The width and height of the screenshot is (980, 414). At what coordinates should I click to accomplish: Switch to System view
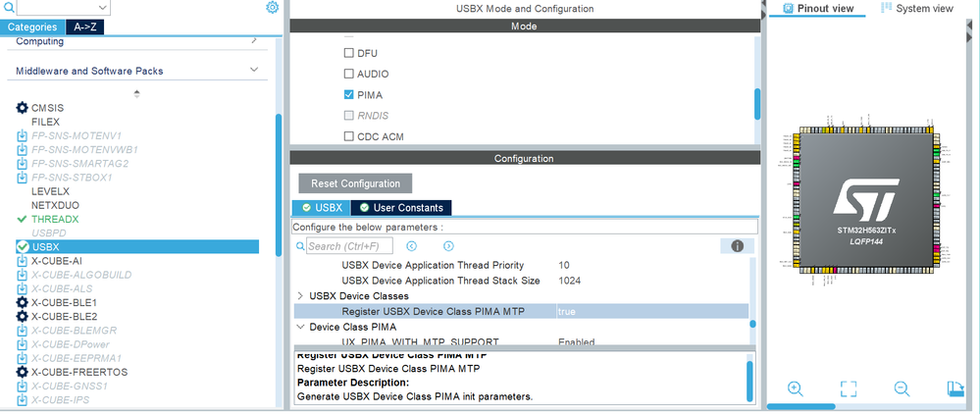coord(917,8)
